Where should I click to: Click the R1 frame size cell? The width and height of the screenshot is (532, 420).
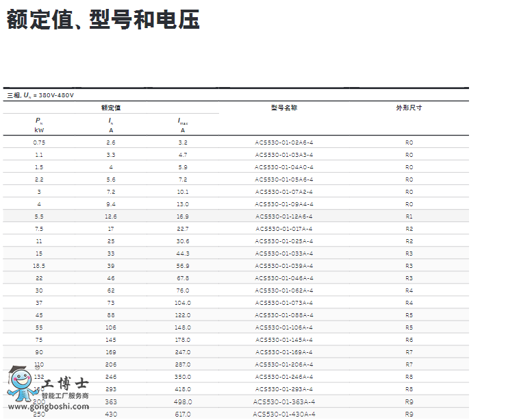409,217
